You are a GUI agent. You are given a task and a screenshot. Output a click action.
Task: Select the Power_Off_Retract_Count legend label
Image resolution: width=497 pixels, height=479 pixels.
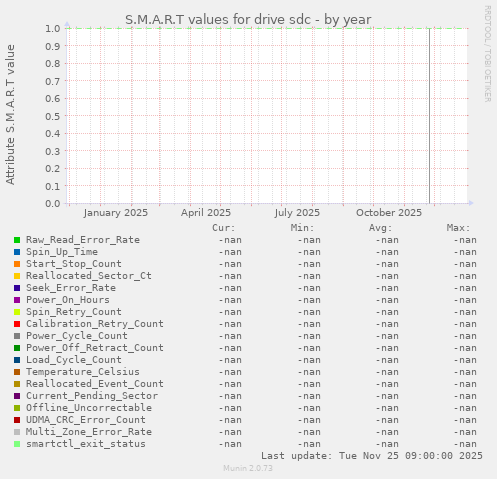pos(95,348)
